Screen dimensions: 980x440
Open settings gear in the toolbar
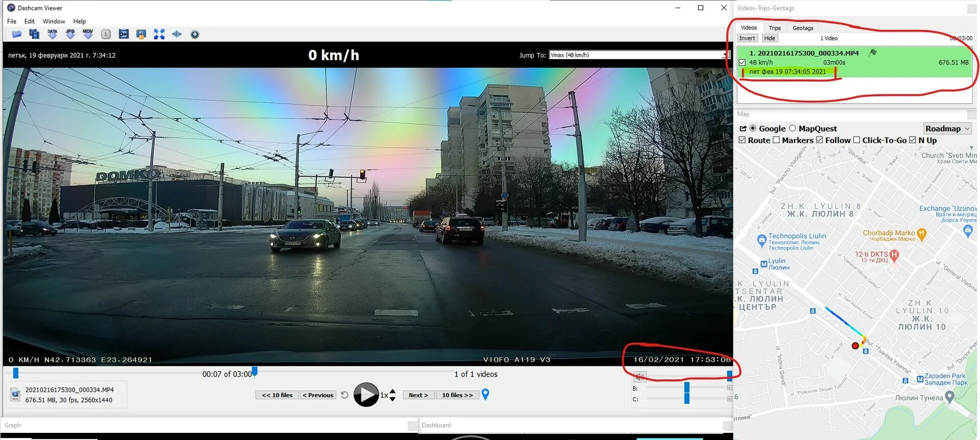tap(194, 34)
